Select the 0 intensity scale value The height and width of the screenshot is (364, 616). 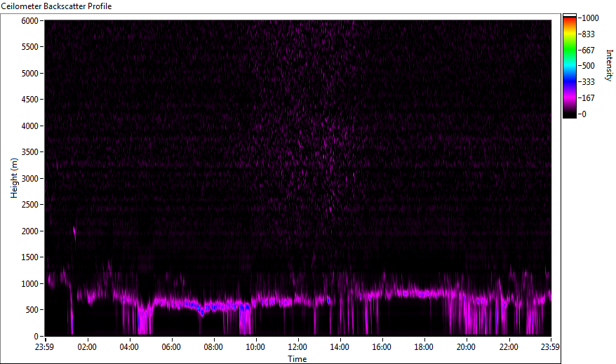(x=584, y=114)
